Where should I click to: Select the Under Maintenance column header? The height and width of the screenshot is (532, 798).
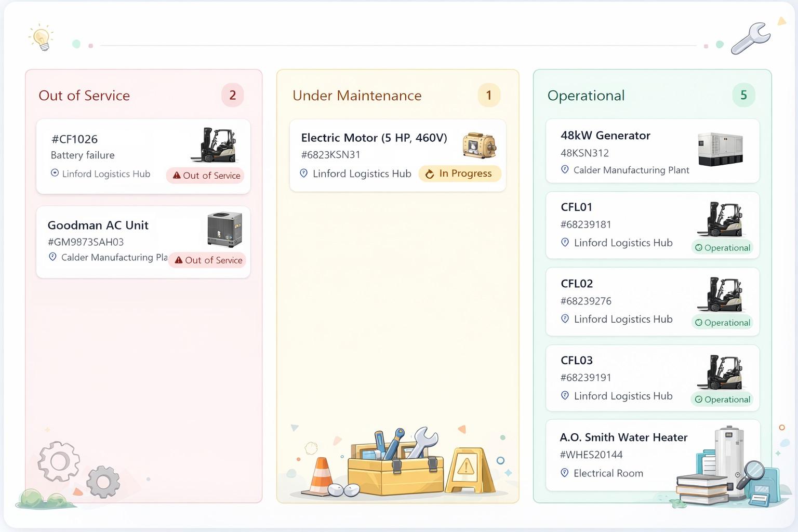[357, 95]
